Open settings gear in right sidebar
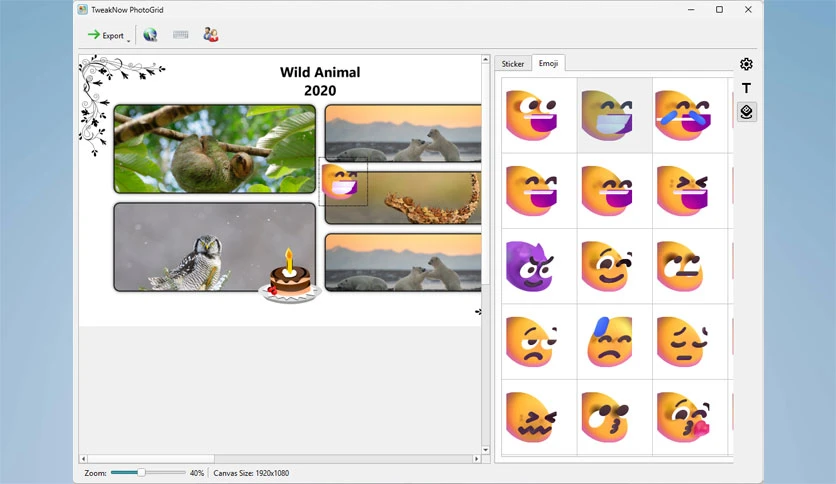836x484 pixels. pos(746,64)
